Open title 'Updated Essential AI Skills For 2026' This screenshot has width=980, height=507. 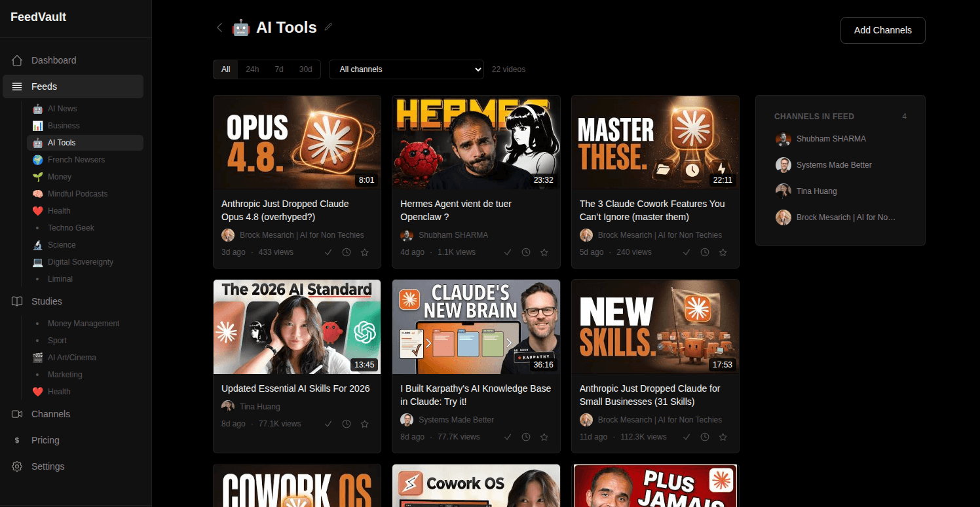click(295, 388)
